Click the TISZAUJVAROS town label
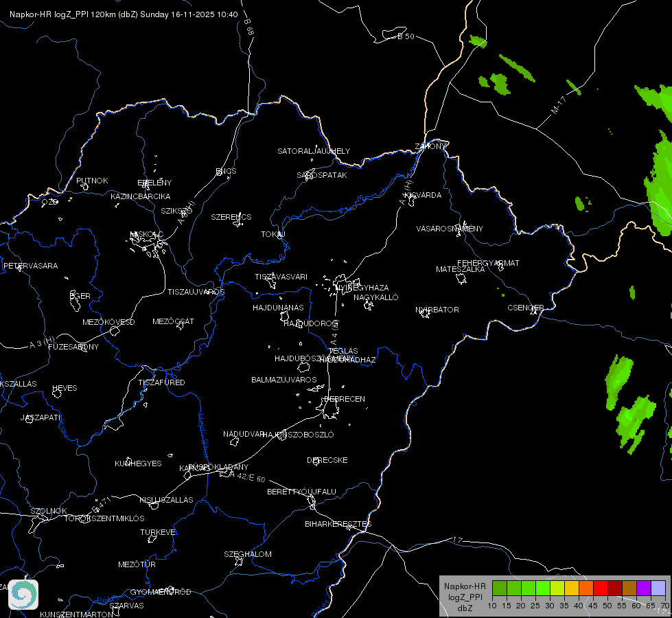The image size is (672, 618). tap(196, 292)
